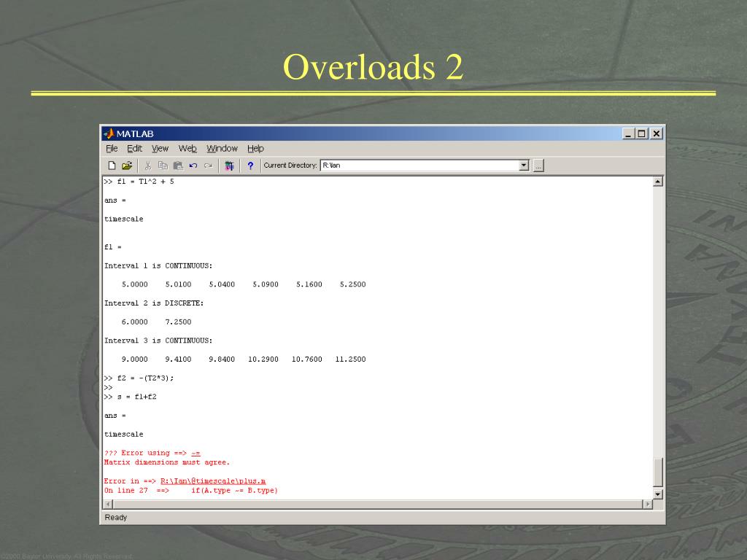Click the text 'Interval 3 is CONTINUOUS:'
The image size is (747, 560).
tap(158, 341)
